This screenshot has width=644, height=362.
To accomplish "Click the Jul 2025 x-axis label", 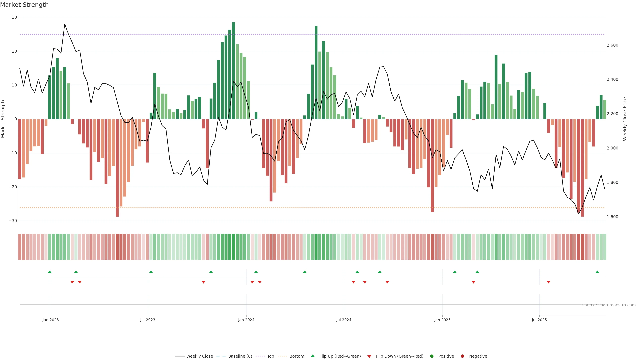I will [539, 320].
